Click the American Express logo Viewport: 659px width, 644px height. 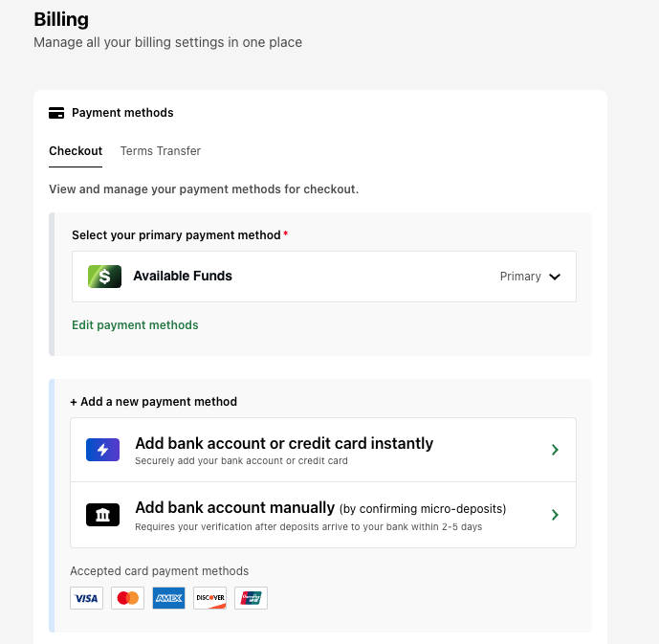coord(168,598)
